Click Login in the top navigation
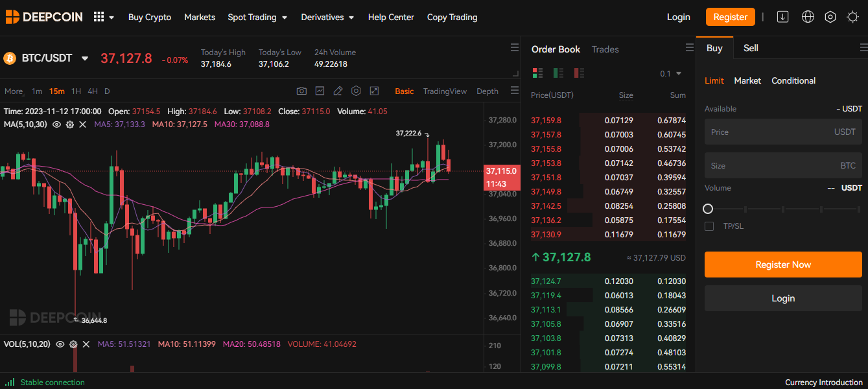This screenshot has height=389, width=868. click(x=679, y=17)
